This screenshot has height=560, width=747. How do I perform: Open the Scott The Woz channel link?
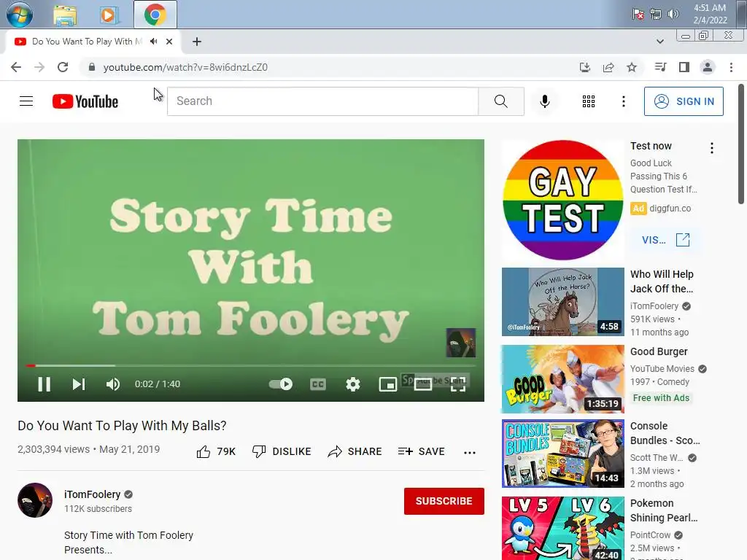657,458
